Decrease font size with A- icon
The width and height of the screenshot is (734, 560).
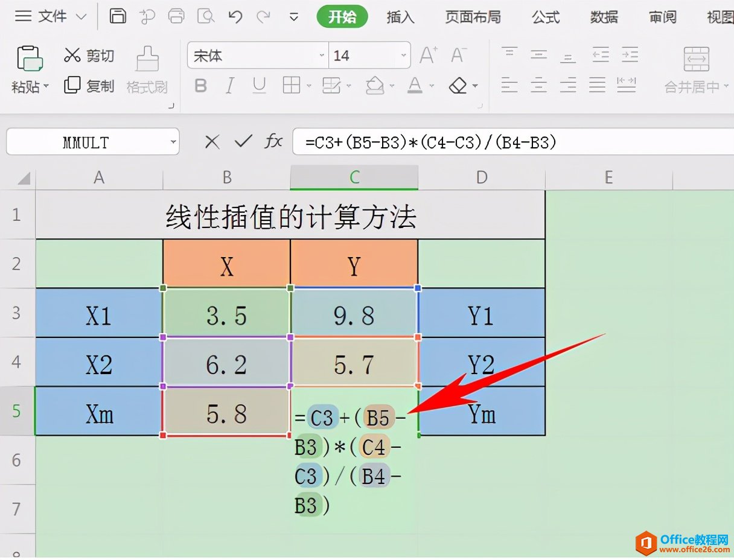coord(459,56)
